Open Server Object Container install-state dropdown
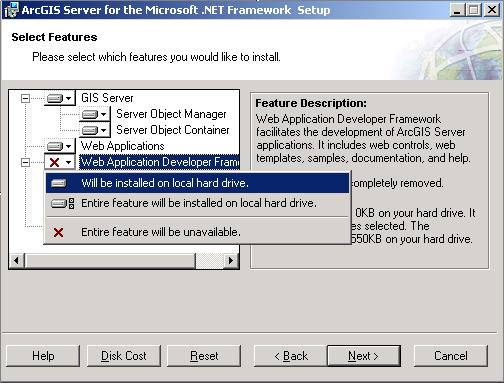 click(x=95, y=130)
